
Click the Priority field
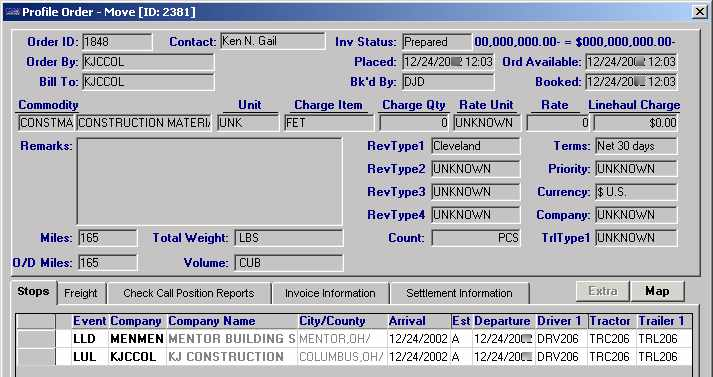point(636,169)
